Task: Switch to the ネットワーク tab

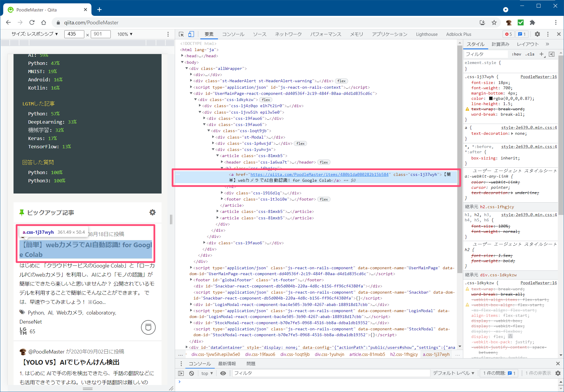Action: coord(288,34)
